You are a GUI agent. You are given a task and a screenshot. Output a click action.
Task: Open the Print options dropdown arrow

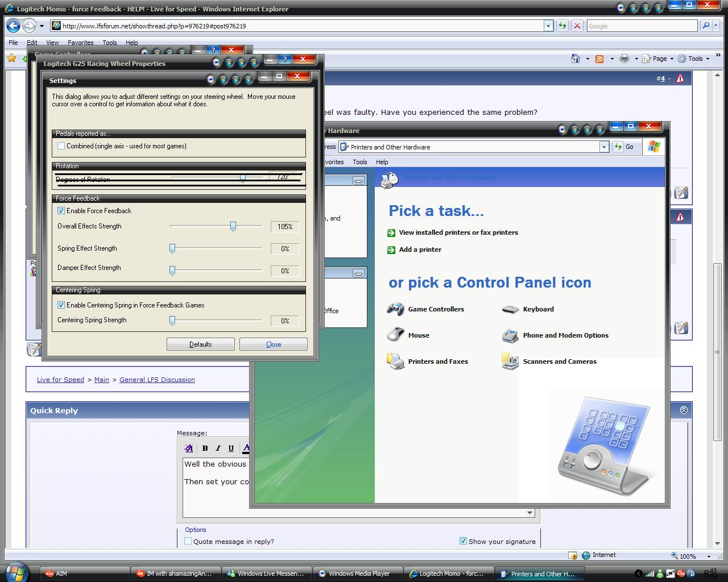[636, 59]
